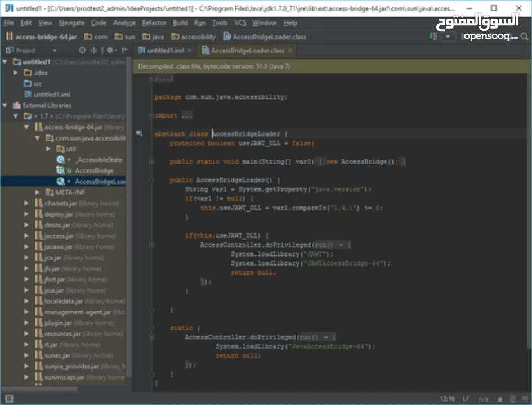Click the editor's vertical scrollbar

(528, 225)
